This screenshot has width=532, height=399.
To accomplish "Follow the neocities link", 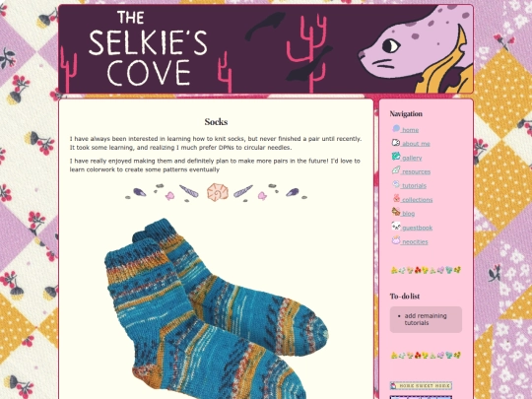I will [x=415, y=242].
